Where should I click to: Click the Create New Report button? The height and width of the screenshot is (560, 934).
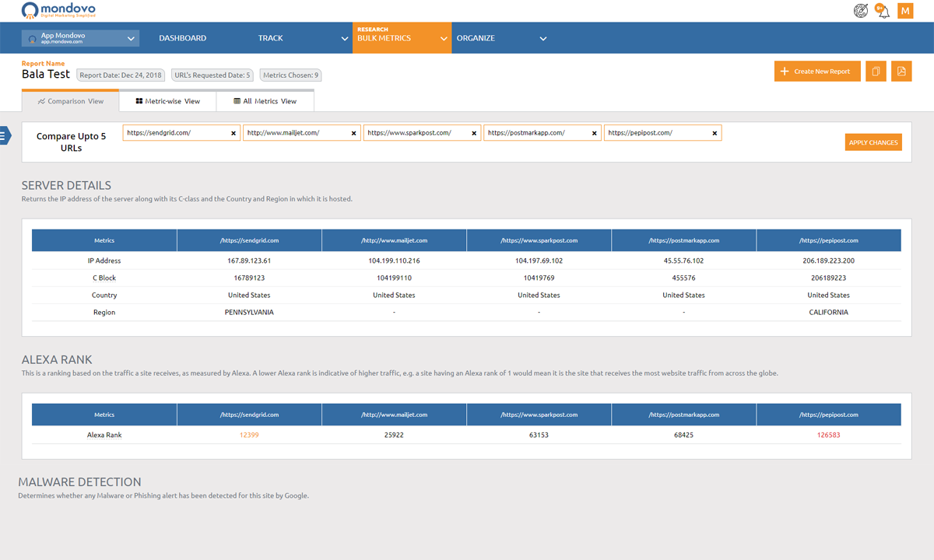pos(817,71)
